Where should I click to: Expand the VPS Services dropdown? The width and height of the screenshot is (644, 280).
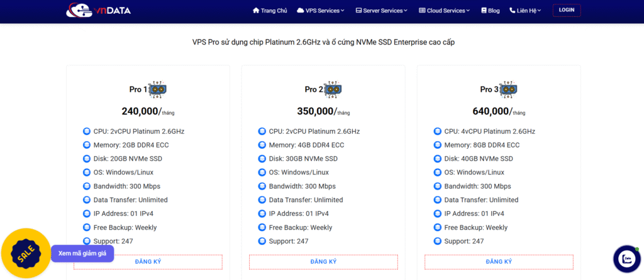(321, 11)
